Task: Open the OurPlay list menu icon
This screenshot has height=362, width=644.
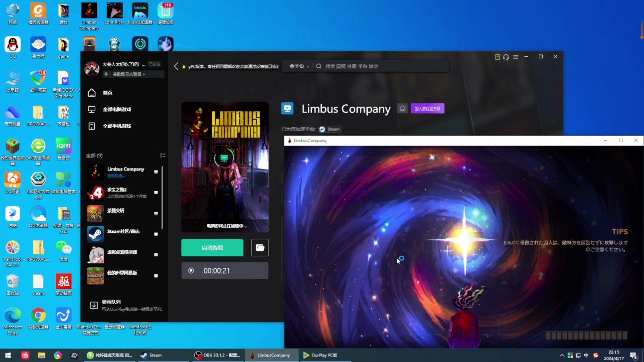Action: tap(515, 57)
